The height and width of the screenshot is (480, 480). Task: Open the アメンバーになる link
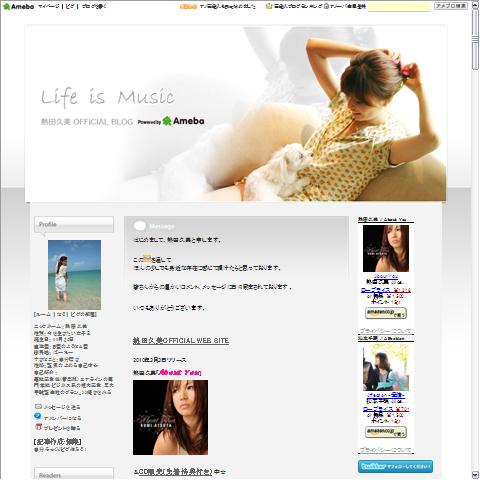click(62, 418)
